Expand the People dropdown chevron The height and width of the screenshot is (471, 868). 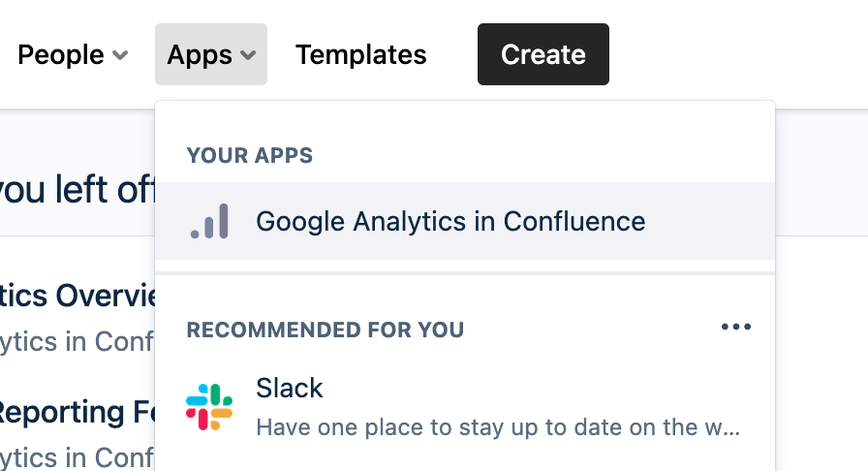[x=120, y=55]
